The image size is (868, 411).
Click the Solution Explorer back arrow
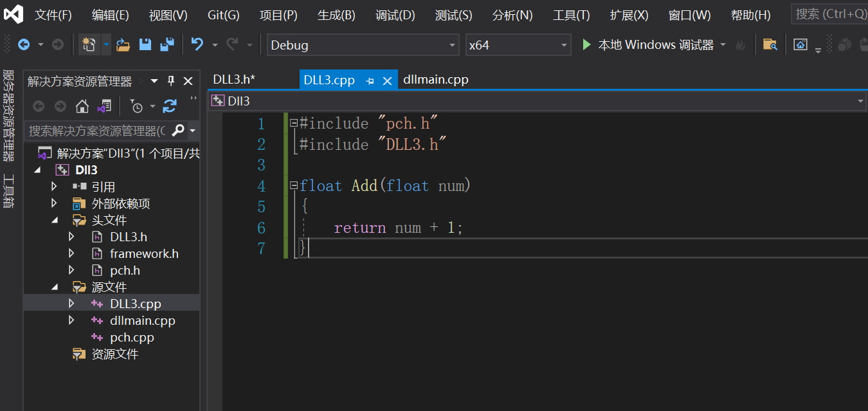(x=39, y=106)
